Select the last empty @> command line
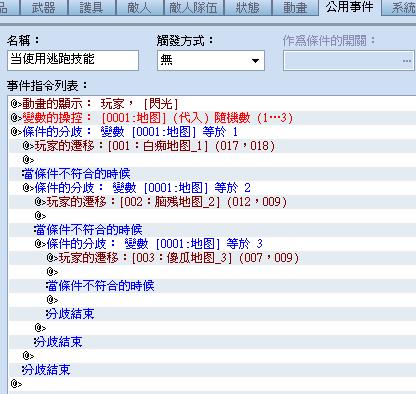This screenshot has width=416, height=394. pos(213,384)
